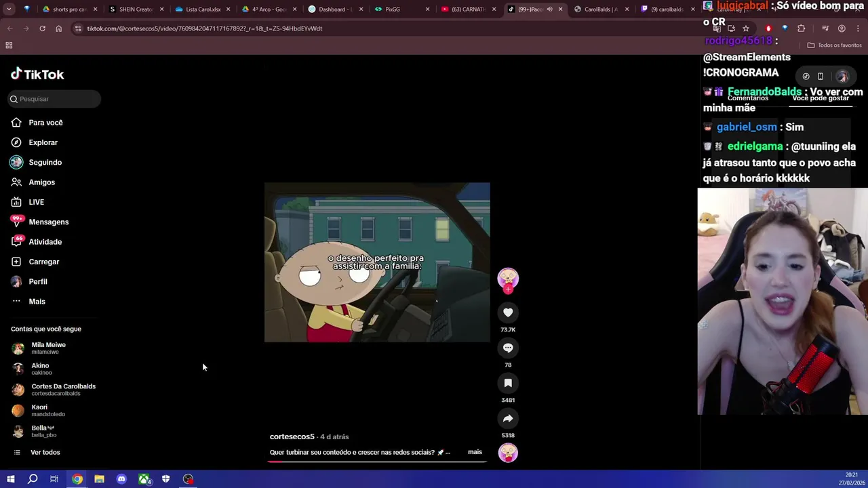Screen dimensions: 868x488
Task: Expand the caption with mais
Action: coord(475,452)
